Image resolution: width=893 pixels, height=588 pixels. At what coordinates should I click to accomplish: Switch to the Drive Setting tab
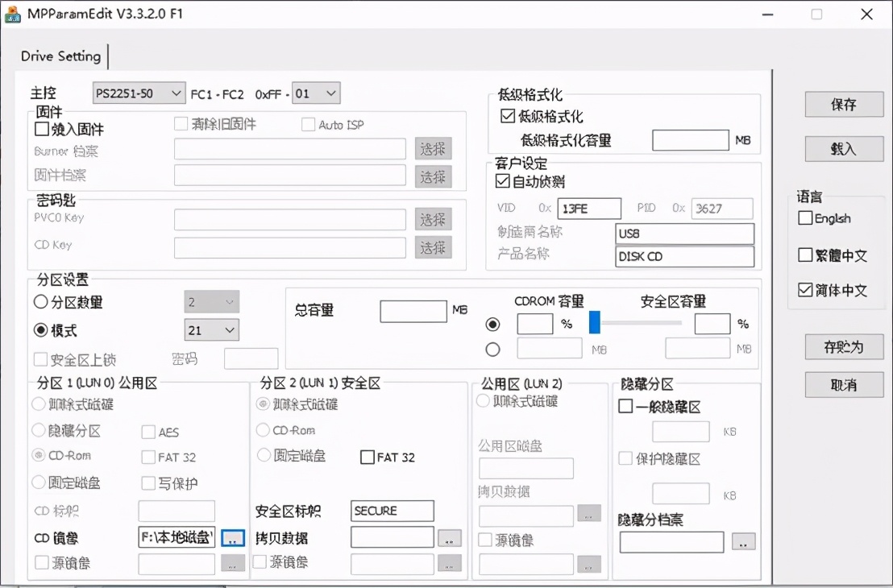pyautogui.click(x=60, y=56)
